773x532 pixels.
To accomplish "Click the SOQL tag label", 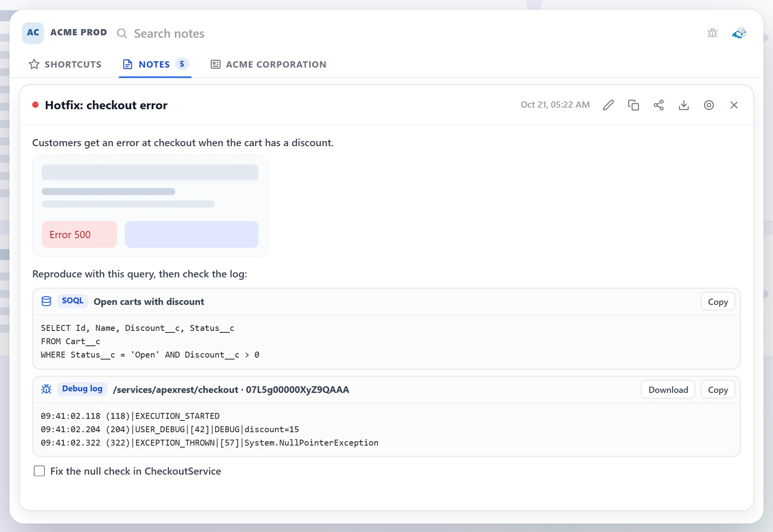I will [72, 301].
